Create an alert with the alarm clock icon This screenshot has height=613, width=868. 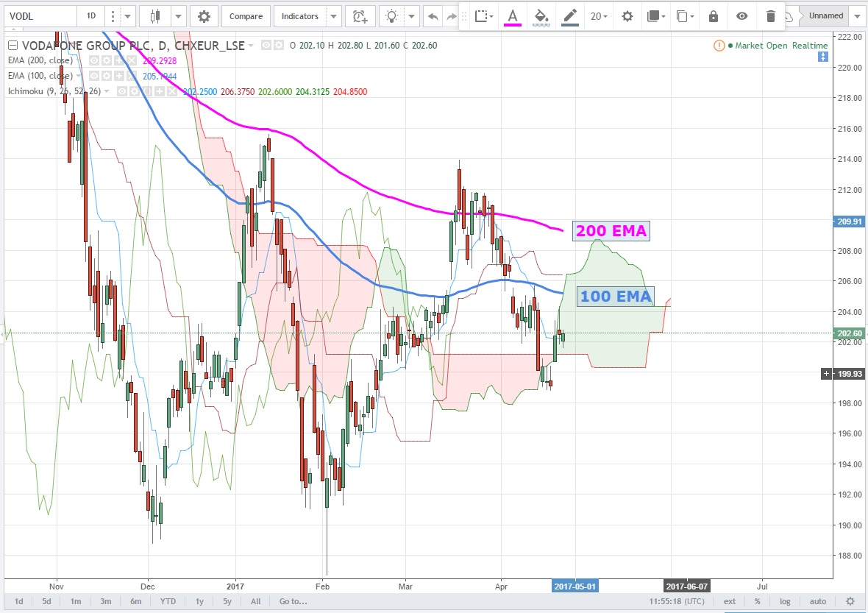[x=360, y=17]
